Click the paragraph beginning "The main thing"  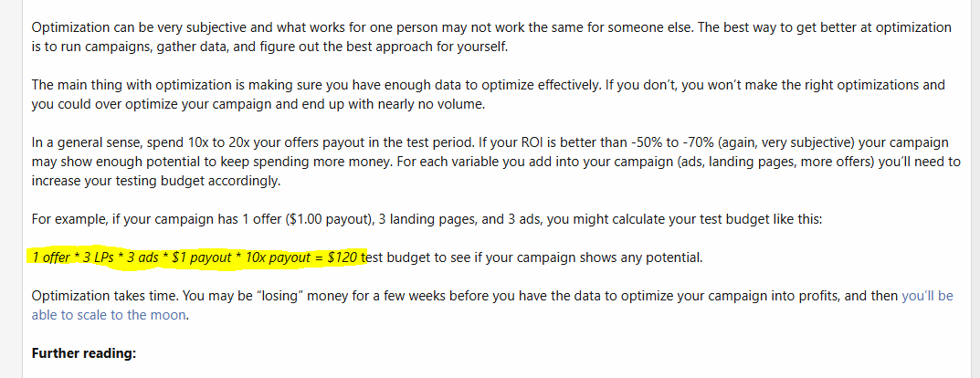488,94
